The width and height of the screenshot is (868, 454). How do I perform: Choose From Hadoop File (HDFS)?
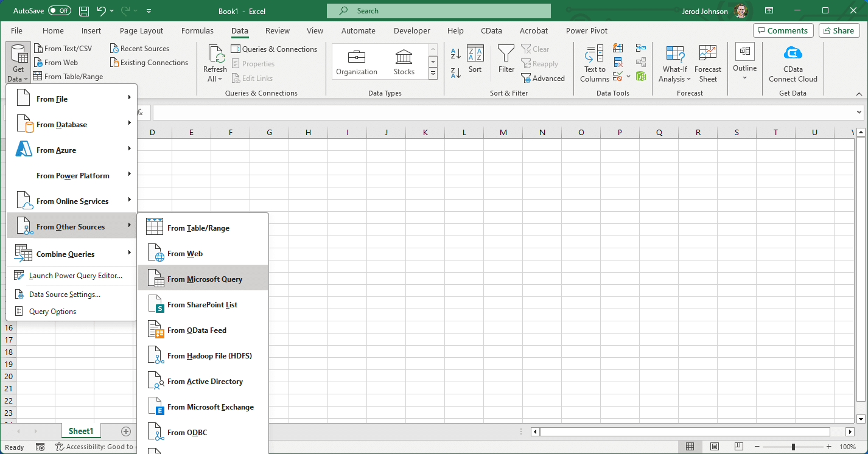(x=203, y=355)
